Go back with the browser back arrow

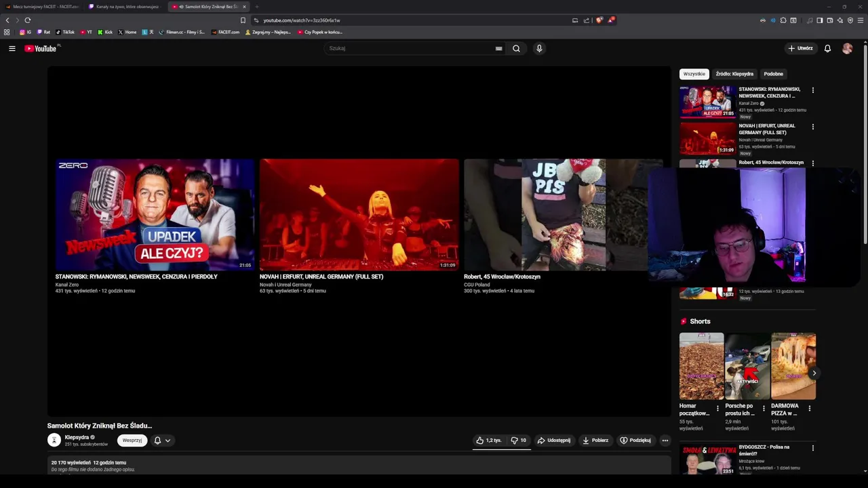tap(7, 20)
